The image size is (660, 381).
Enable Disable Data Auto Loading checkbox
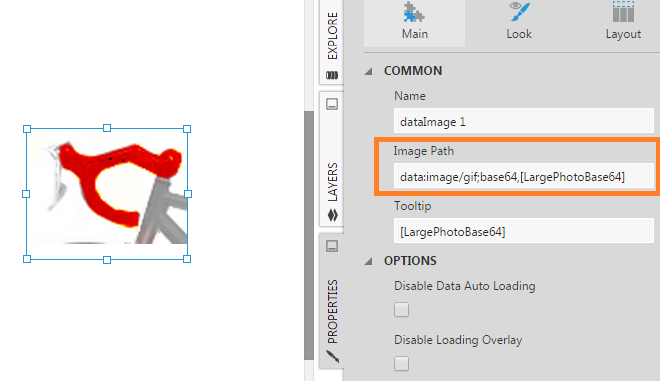click(402, 309)
